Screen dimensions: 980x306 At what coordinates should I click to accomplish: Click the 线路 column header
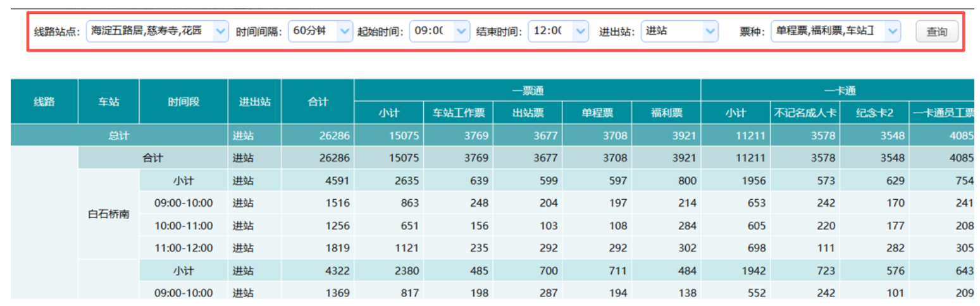point(44,101)
